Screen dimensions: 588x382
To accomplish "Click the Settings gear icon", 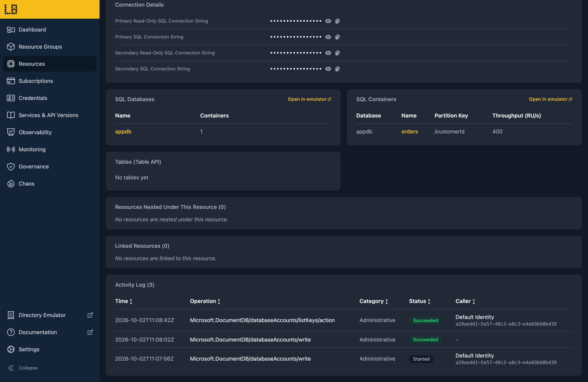I will [11, 349].
